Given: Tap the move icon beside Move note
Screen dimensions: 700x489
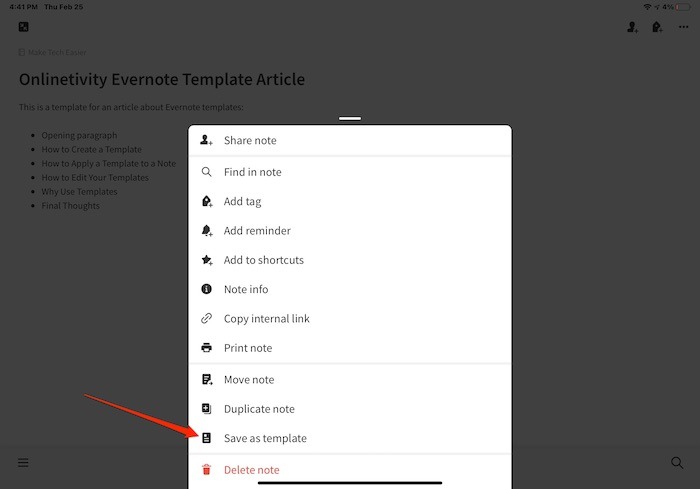Looking at the screenshot, I should tap(207, 380).
